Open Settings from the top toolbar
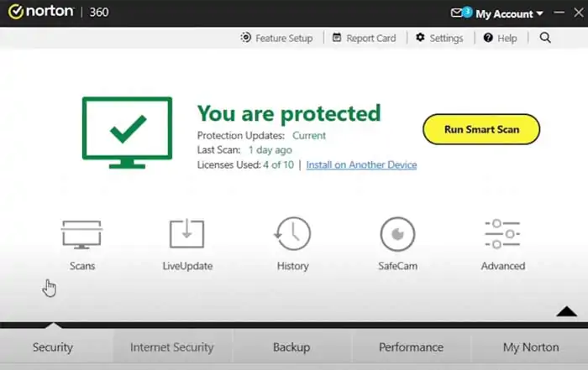This screenshot has height=370, width=588. 439,38
